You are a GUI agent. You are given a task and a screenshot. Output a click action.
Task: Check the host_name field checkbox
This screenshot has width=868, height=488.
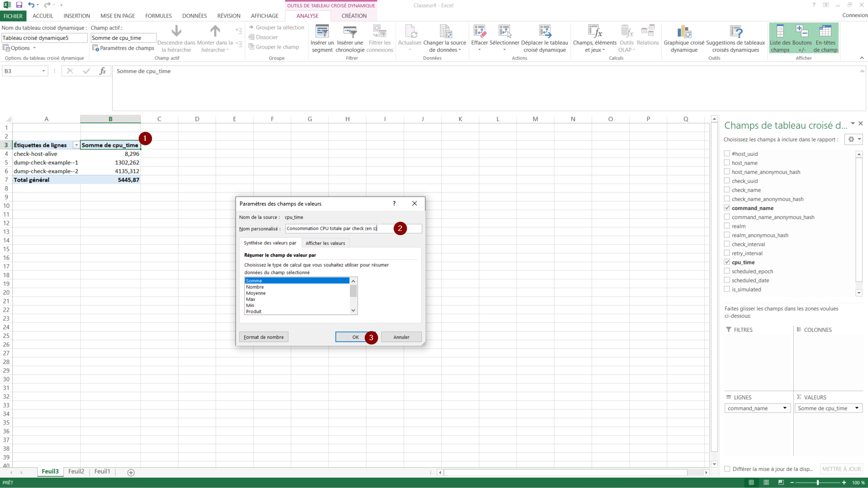tap(727, 163)
